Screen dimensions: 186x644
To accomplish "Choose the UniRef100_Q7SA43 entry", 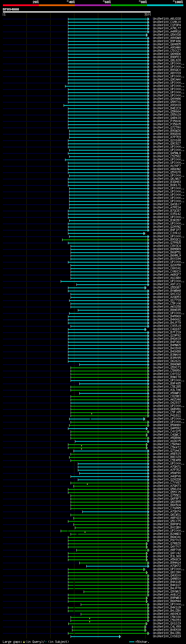I will [x=167, y=451].
